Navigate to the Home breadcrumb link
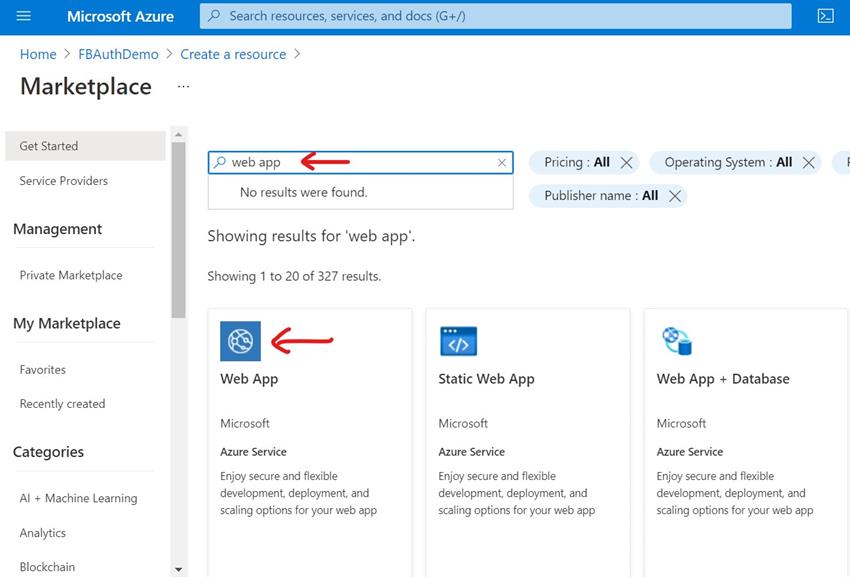Image resolution: width=850 pixels, height=577 pixels. pos(37,54)
